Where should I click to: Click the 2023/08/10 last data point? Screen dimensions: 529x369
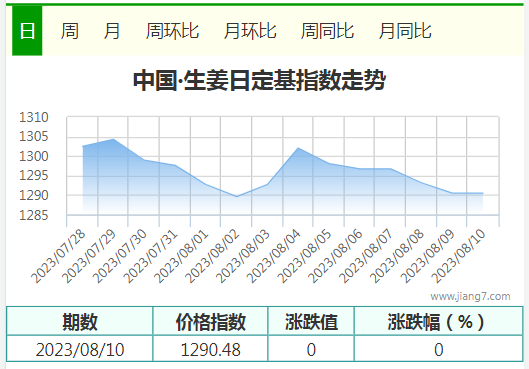(x=483, y=193)
